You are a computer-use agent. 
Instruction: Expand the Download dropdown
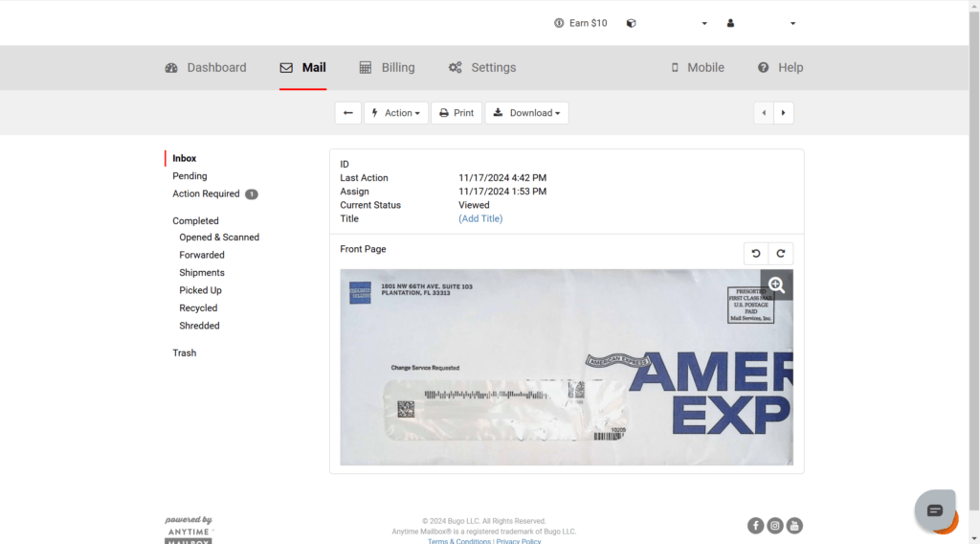point(527,113)
